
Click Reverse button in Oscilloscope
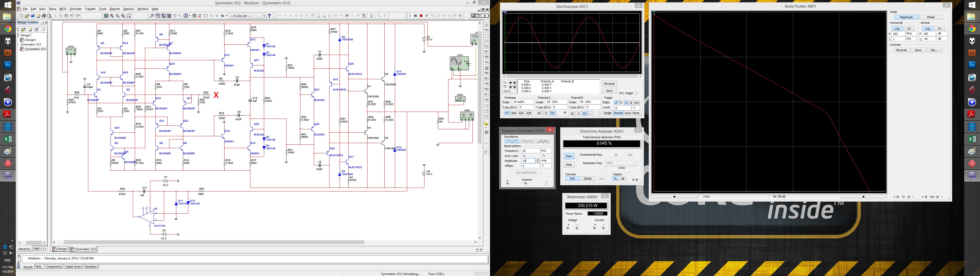[x=609, y=84]
